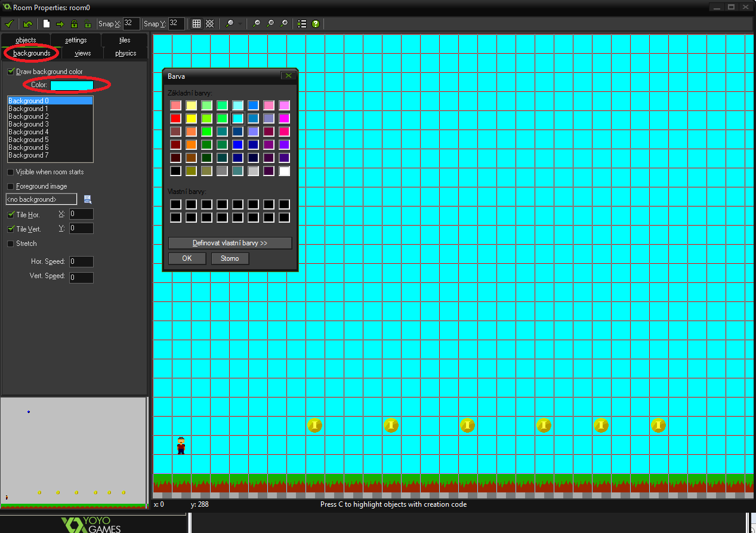Image resolution: width=756 pixels, height=533 pixels.
Task: Switch to the physics tab
Action: point(126,53)
